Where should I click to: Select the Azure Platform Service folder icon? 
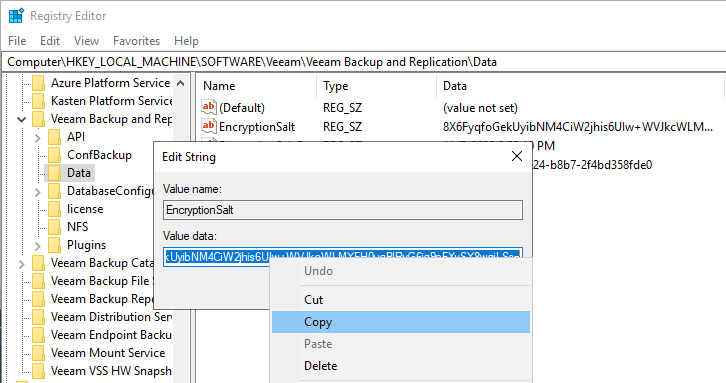point(38,83)
